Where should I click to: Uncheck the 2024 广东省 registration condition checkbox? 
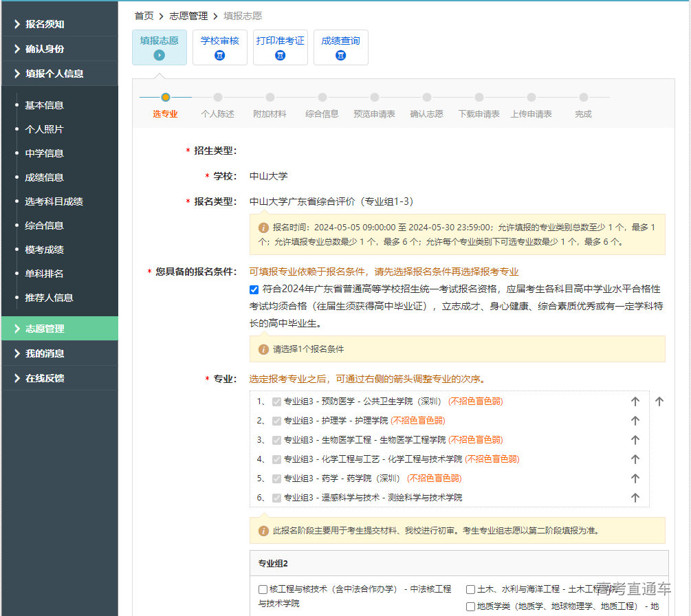[x=254, y=289]
